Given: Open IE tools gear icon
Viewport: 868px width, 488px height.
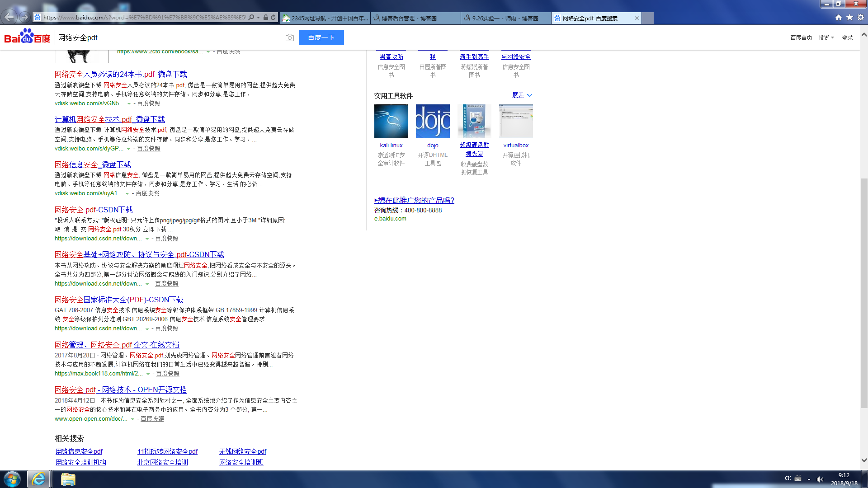Looking at the screenshot, I should (861, 18).
